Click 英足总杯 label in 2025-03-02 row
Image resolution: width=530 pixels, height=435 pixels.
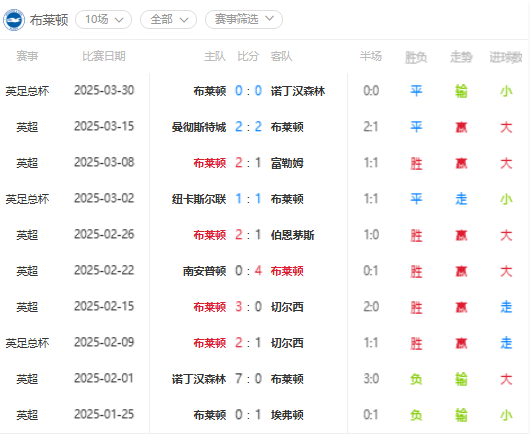click(27, 199)
